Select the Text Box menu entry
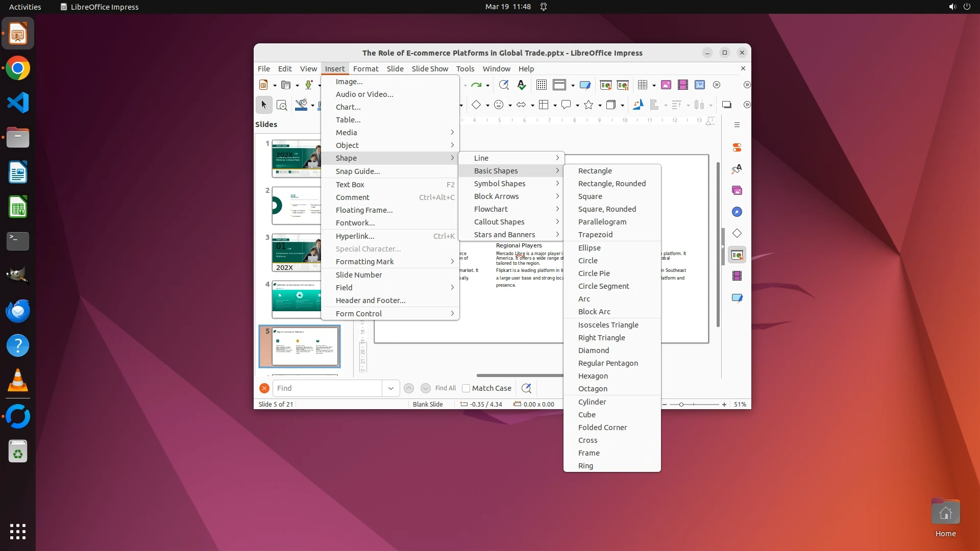Image resolution: width=980 pixels, height=551 pixels. click(x=350, y=185)
